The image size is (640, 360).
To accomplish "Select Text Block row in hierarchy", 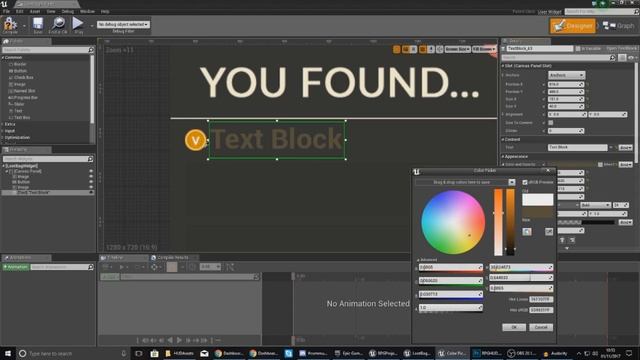I will 47,192.
